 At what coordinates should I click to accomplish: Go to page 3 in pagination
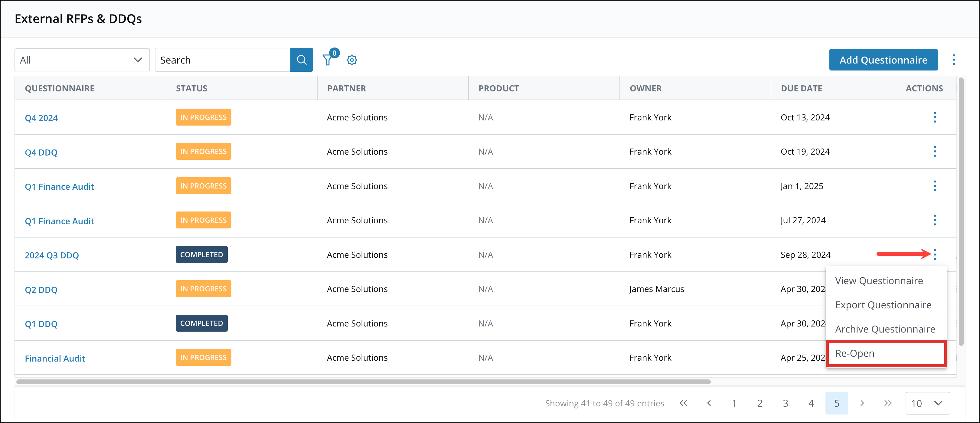[x=785, y=403]
